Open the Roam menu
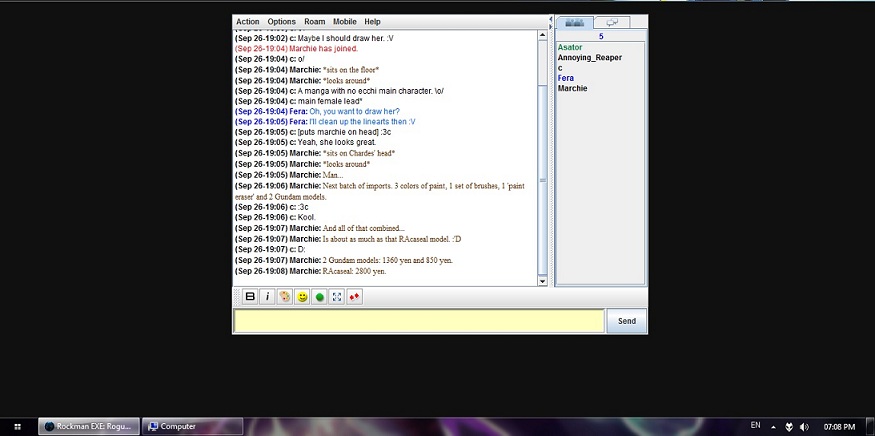 coord(314,22)
